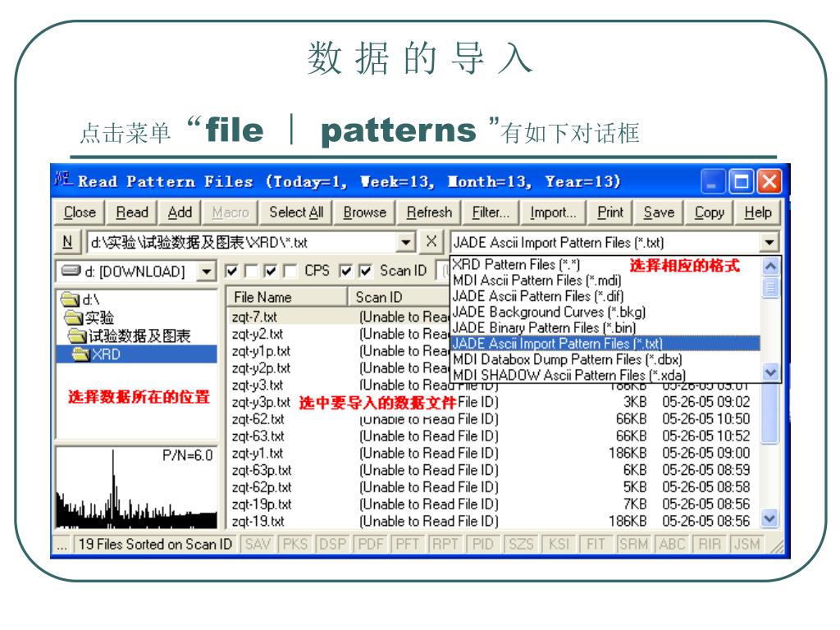Click the Print toolbar button
840x630 pixels.
[x=610, y=212]
